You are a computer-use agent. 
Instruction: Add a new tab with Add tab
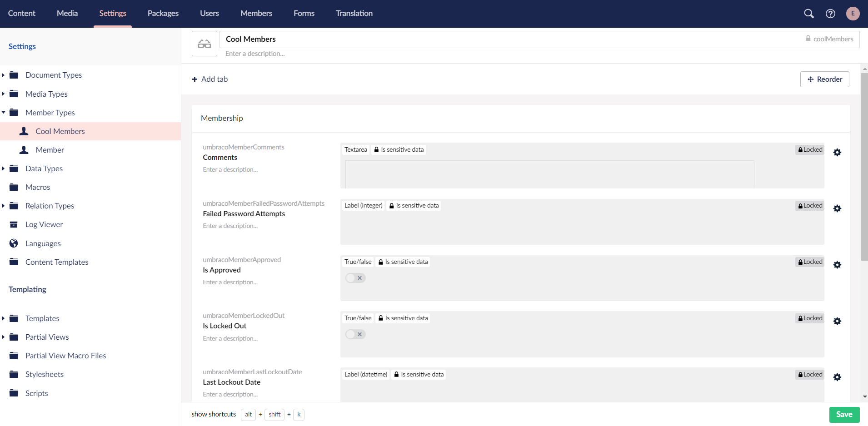pos(210,79)
